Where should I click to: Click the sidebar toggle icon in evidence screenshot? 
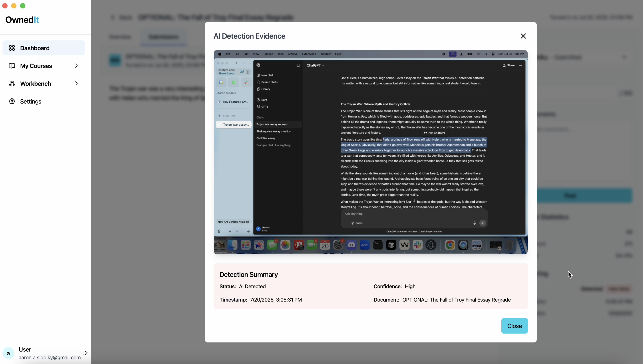(298, 65)
